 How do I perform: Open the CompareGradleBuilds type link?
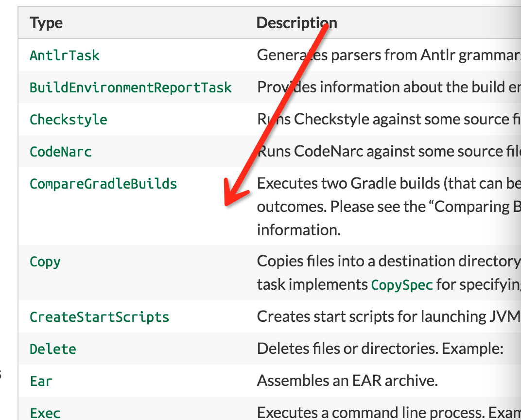tap(104, 184)
